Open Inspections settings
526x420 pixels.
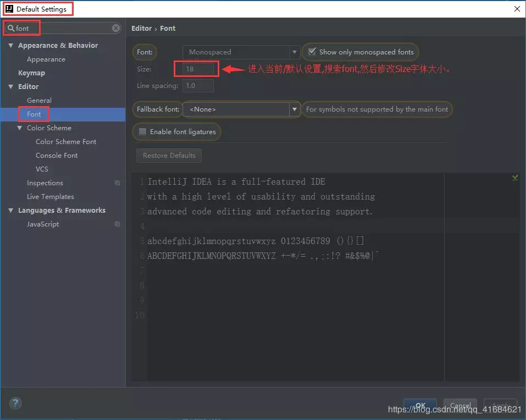coord(45,183)
